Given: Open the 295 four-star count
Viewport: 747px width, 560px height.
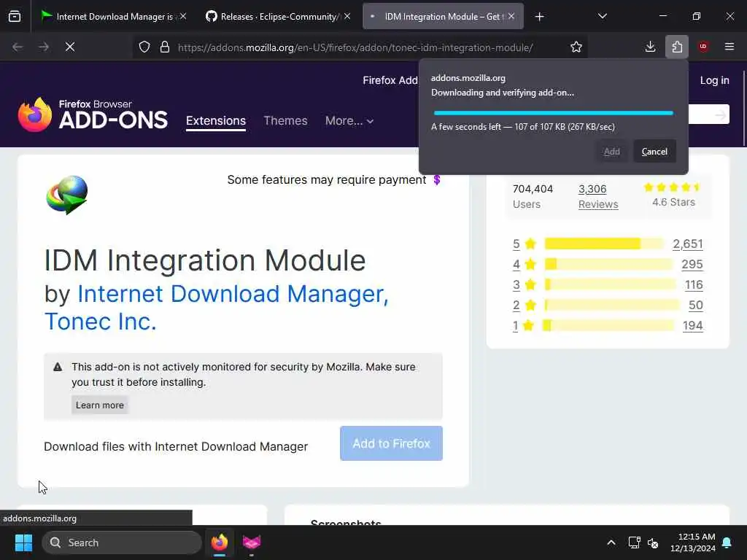Looking at the screenshot, I should pos(692,264).
